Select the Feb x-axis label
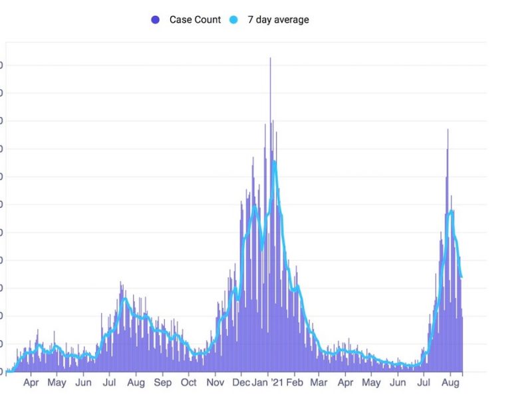 point(295,383)
